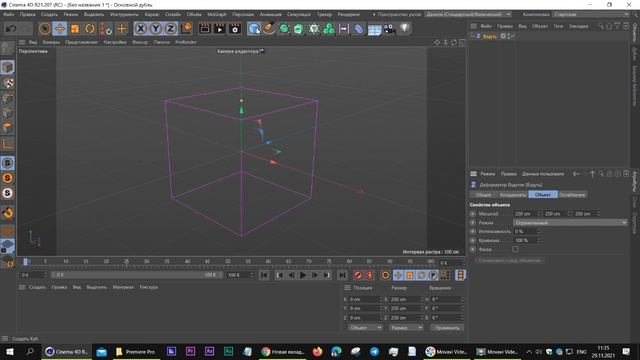640x360 pixels.
Task: Open the MoGraph Cloner icon
Action: (329, 29)
